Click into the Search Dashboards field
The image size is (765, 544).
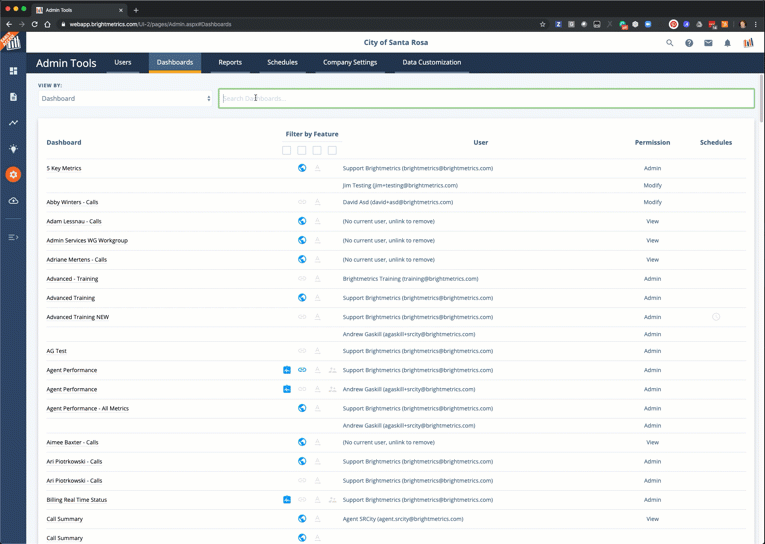[486, 99]
